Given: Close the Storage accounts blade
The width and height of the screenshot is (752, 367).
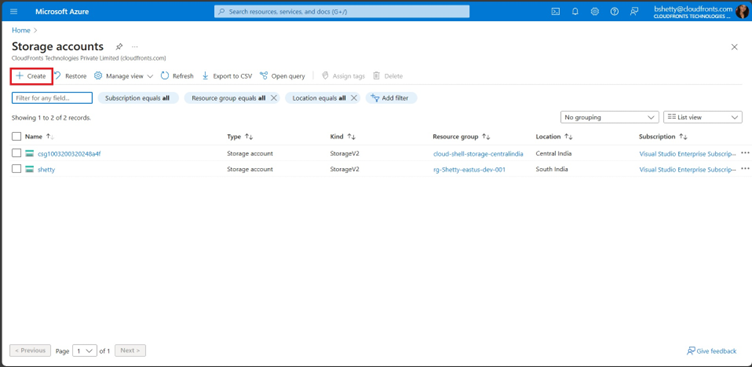Looking at the screenshot, I should pos(734,47).
